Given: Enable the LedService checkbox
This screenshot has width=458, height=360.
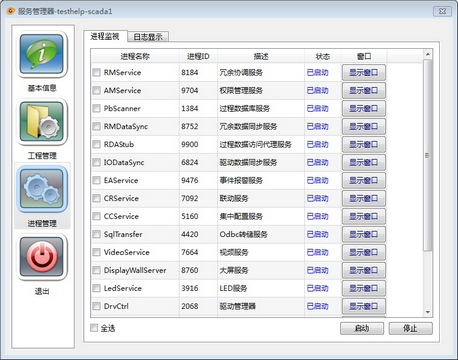Looking at the screenshot, I should pos(96,288).
